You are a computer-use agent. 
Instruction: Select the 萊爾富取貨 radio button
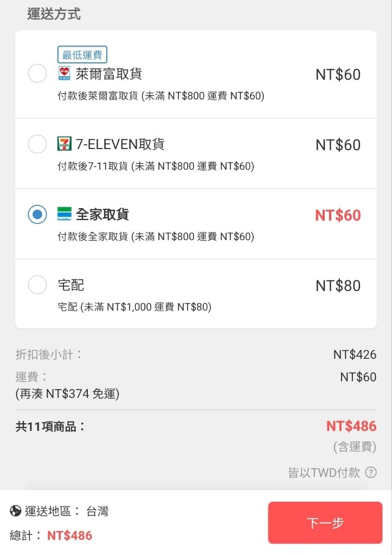pyautogui.click(x=37, y=73)
